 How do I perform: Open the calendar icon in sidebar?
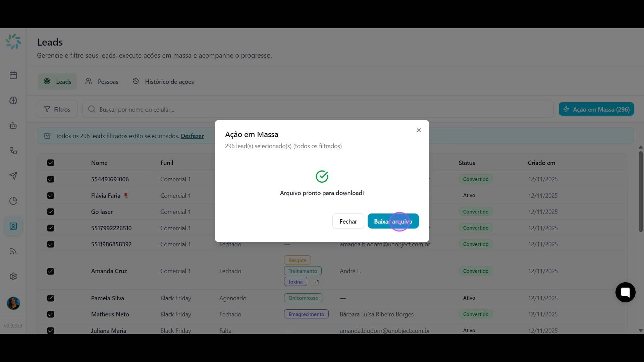click(13, 75)
